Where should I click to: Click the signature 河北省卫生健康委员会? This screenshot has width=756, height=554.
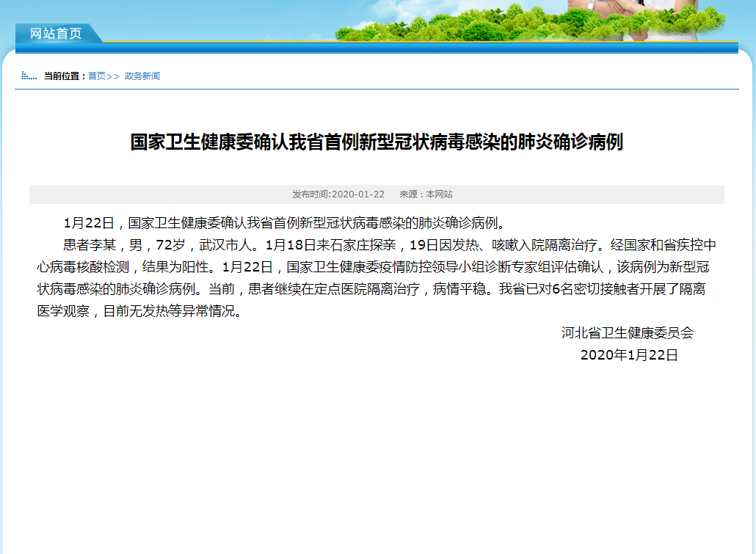click(628, 332)
